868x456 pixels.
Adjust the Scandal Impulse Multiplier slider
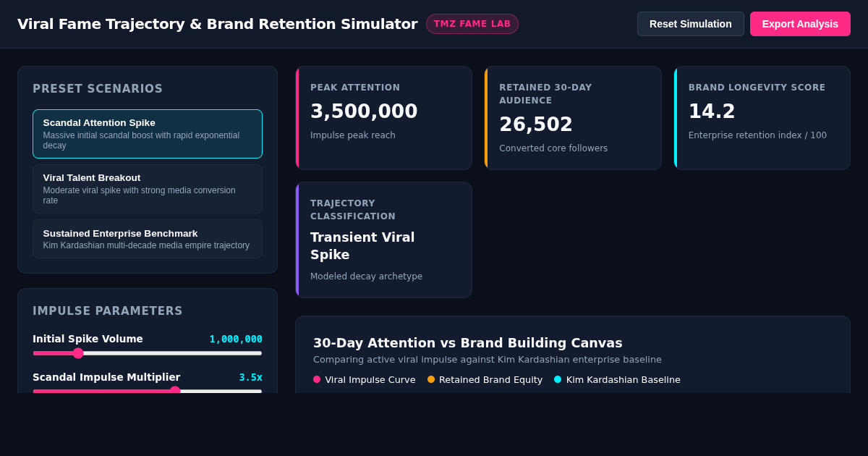pos(148,391)
